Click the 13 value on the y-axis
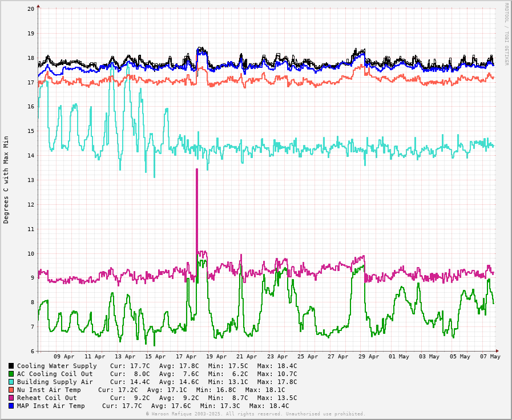 click(x=31, y=180)
